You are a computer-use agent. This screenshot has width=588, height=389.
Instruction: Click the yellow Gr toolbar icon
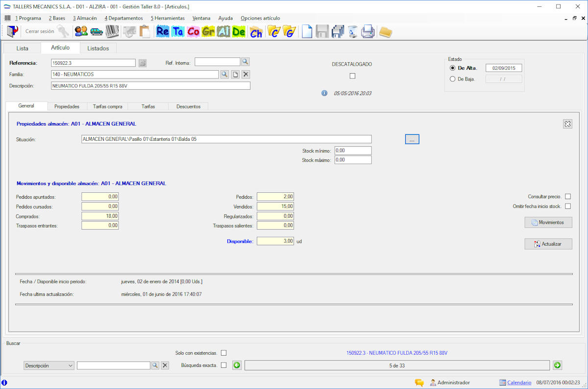pos(208,31)
